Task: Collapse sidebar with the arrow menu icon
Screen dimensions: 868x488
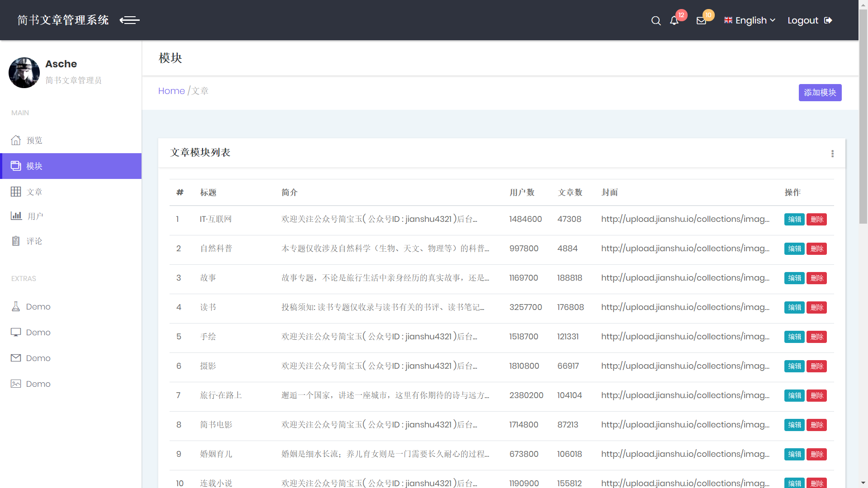Action: 129,20
